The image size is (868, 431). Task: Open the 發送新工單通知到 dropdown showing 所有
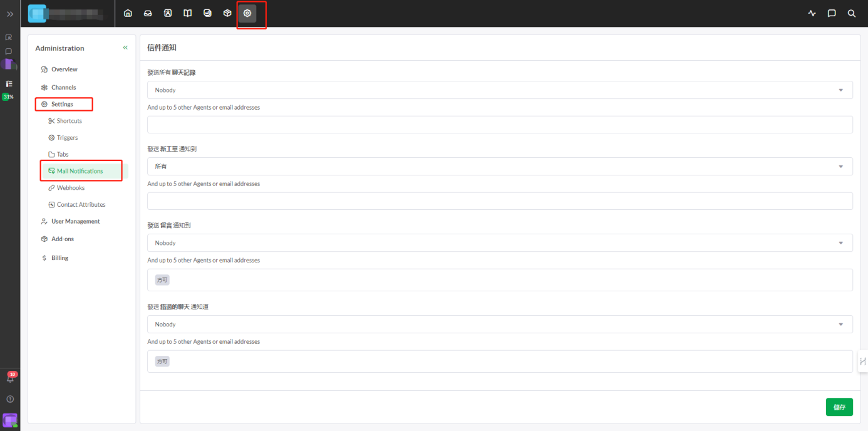pyautogui.click(x=499, y=167)
